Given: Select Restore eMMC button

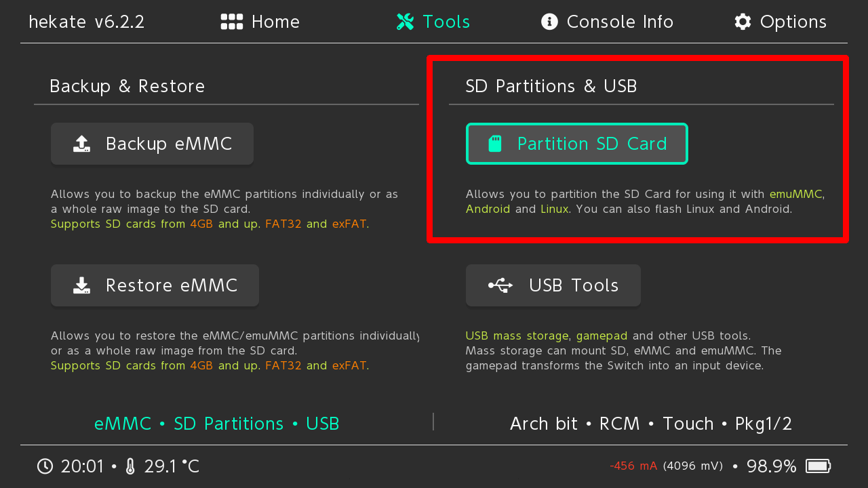Looking at the screenshot, I should click(155, 285).
